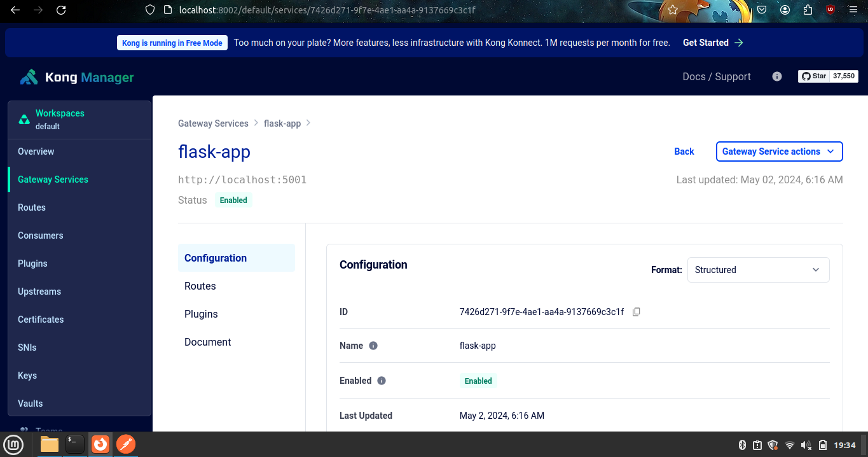Switch to the Document tab
Image resolution: width=868 pixels, height=457 pixels.
click(x=237, y=342)
